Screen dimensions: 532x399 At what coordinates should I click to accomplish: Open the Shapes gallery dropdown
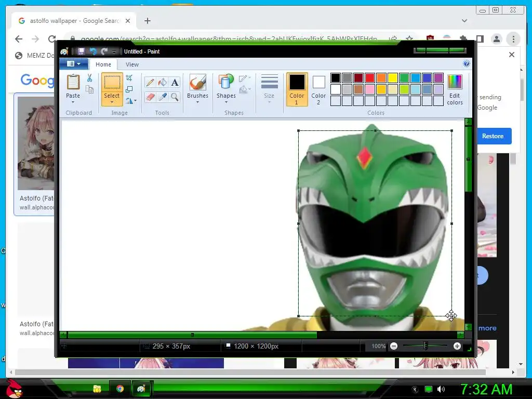pyautogui.click(x=226, y=102)
